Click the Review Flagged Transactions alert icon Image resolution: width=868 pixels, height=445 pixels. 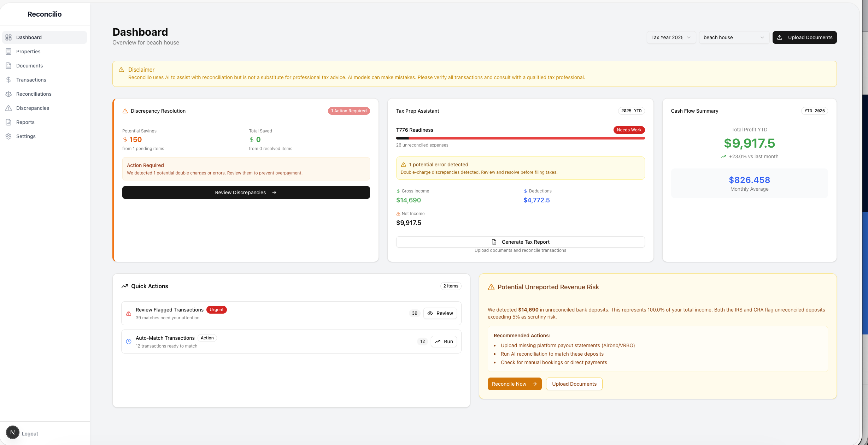pyautogui.click(x=129, y=313)
